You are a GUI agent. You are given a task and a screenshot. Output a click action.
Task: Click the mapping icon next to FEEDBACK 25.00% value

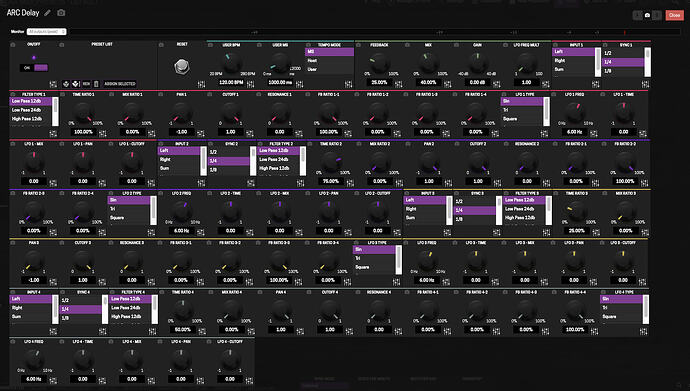pyautogui.click(x=398, y=84)
